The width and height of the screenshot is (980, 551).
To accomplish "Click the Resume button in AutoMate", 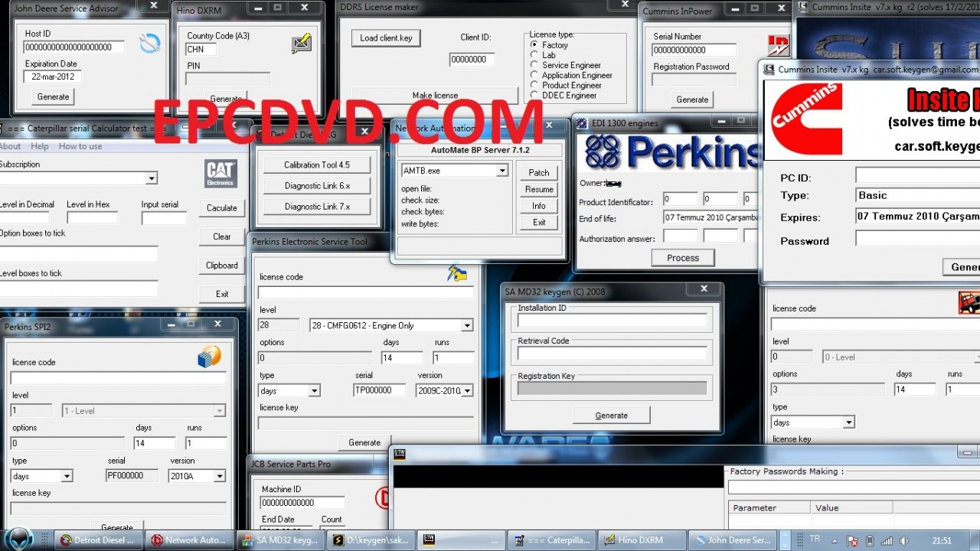I will (x=539, y=189).
